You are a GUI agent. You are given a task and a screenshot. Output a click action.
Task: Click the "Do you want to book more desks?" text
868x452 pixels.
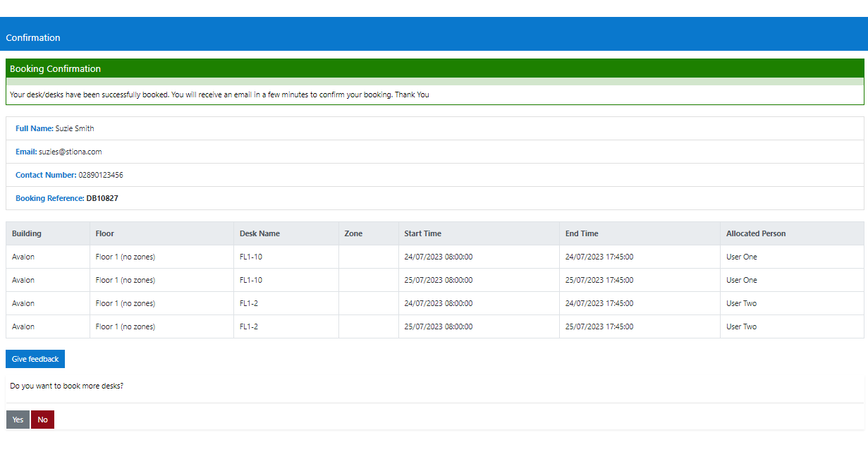[x=67, y=386]
